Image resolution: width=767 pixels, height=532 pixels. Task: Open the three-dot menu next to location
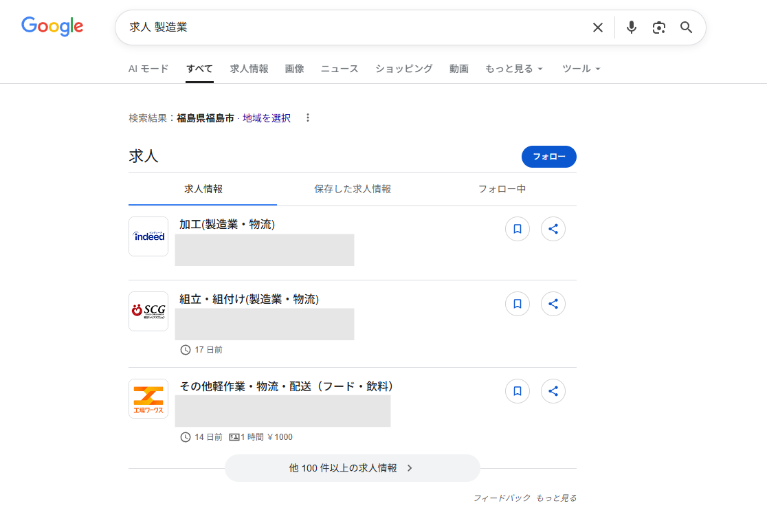click(308, 118)
